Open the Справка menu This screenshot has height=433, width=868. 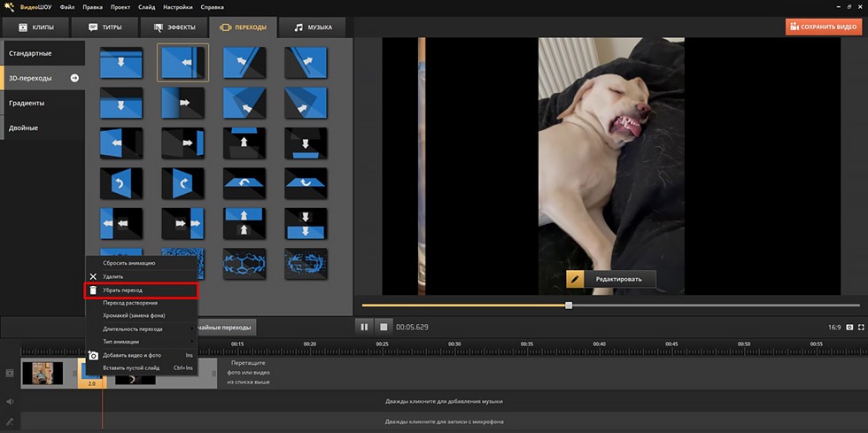point(212,7)
